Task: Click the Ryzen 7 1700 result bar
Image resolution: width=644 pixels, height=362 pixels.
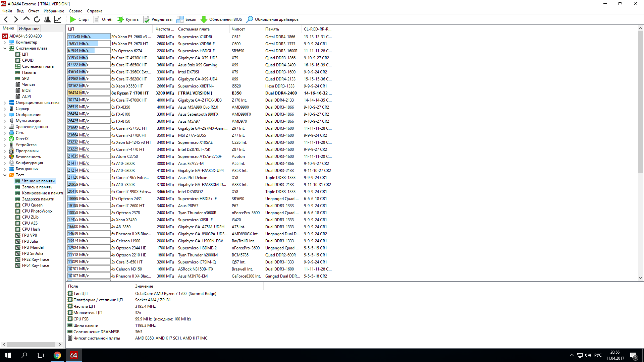Action: [89, 93]
